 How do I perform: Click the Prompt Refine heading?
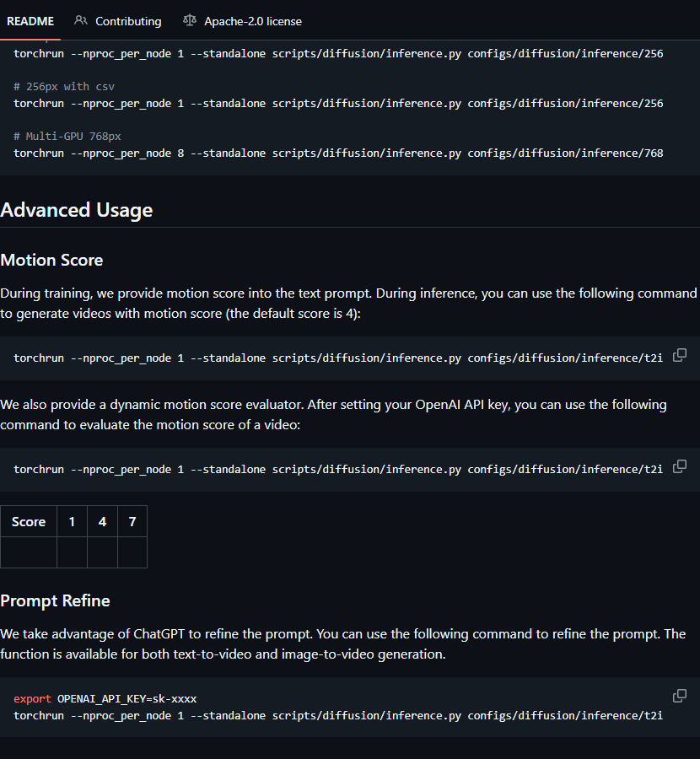click(x=55, y=600)
